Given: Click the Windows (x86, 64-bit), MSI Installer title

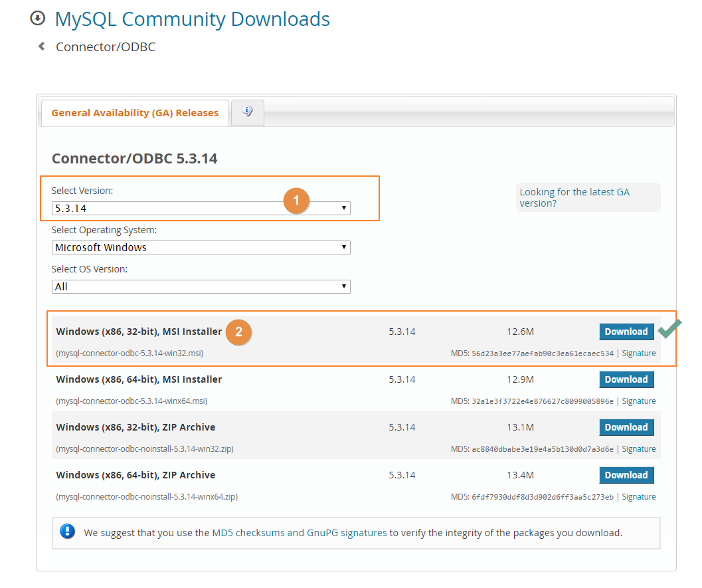Looking at the screenshot, I should [x=139, y=380].
